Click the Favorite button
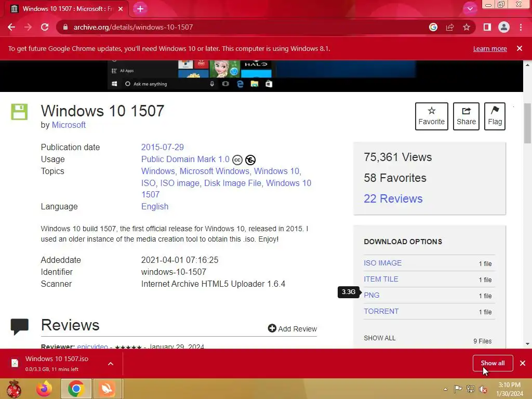The width and height of the screenshot is (532, 399). point(432,116)
